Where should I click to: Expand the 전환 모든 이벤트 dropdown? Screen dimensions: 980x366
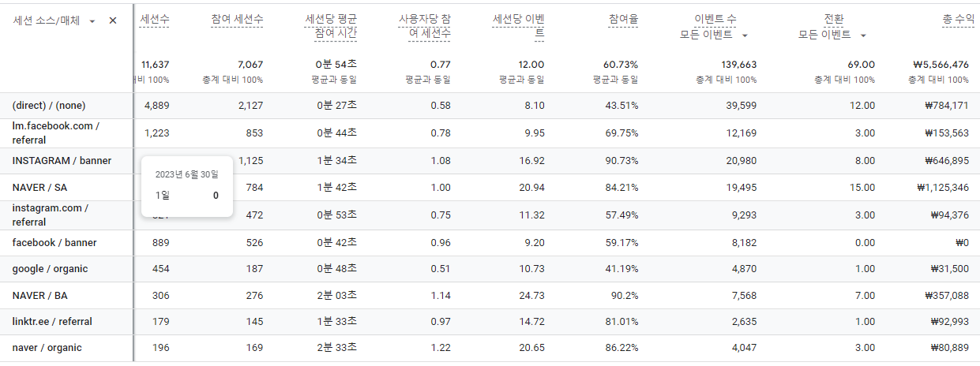pos(863,35)
